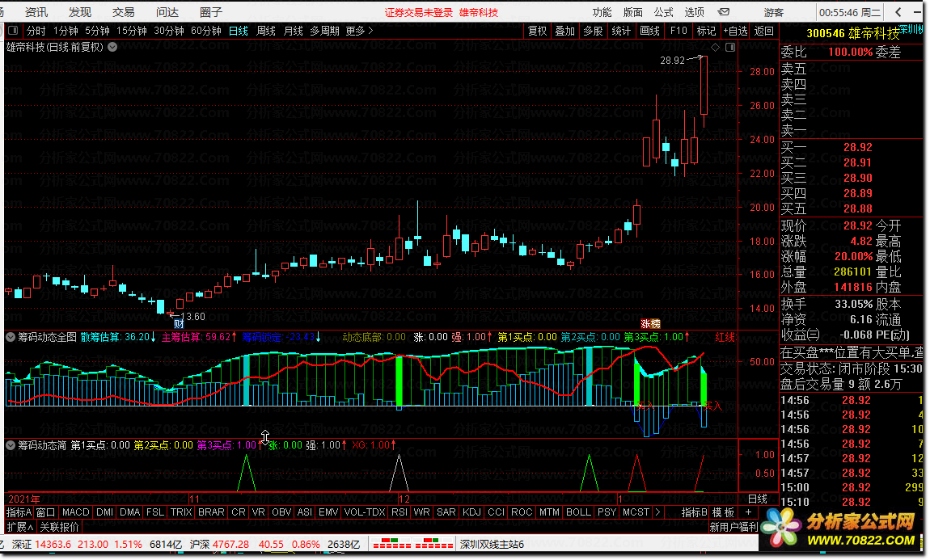Select the BRAR indicator tab
This screenshot has width=930, height=560.
[211, 512]
